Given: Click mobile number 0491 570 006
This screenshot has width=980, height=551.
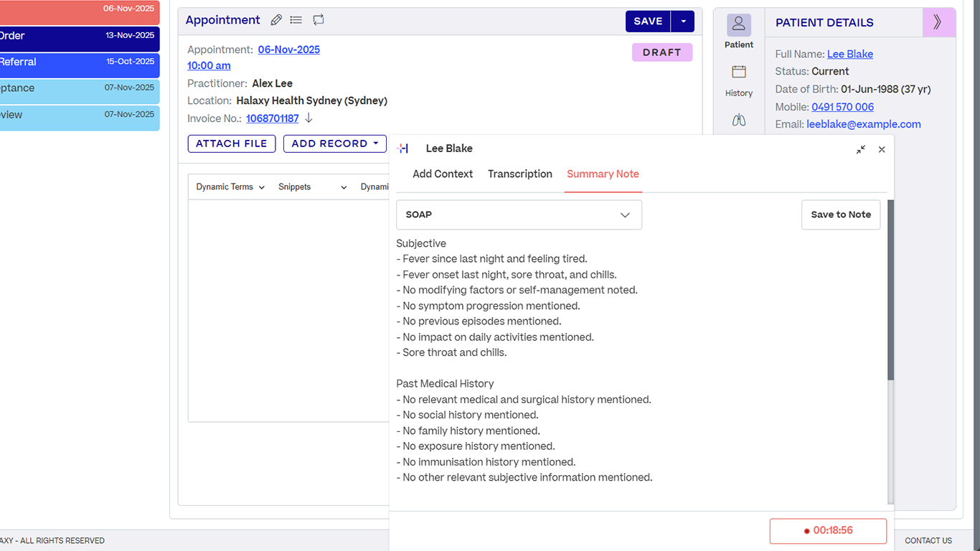Looking at the screenshot, I should (x=843, y=107).
